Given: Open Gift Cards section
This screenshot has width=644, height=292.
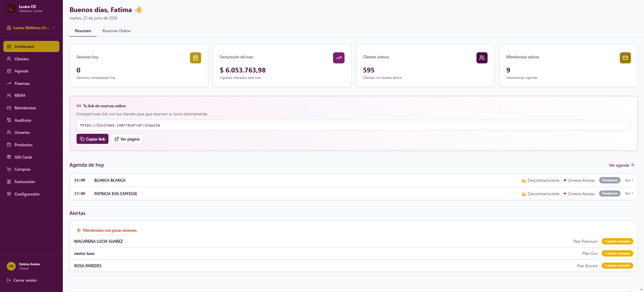Looking at the screenshot, I should pos(31,157).
